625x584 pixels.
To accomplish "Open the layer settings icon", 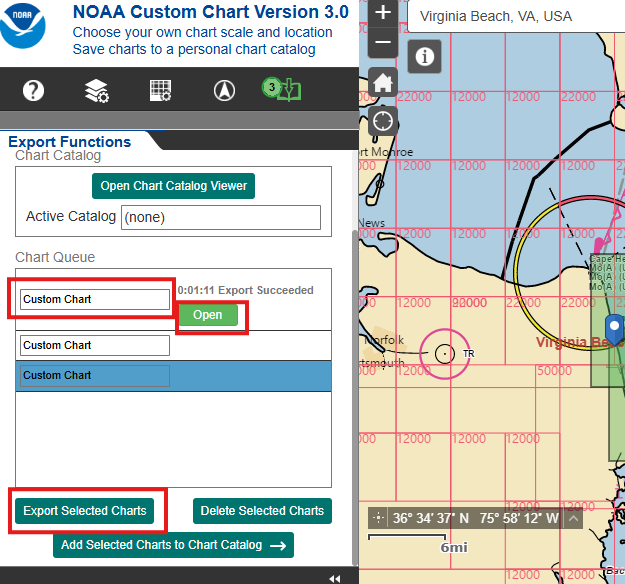I will pyautogui.click(x=96, y=91).
